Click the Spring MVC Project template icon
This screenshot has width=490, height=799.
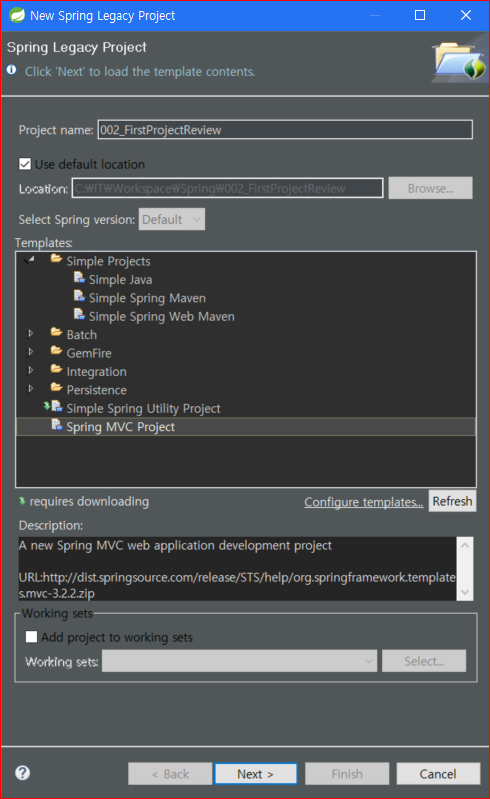tap(57, 425)
